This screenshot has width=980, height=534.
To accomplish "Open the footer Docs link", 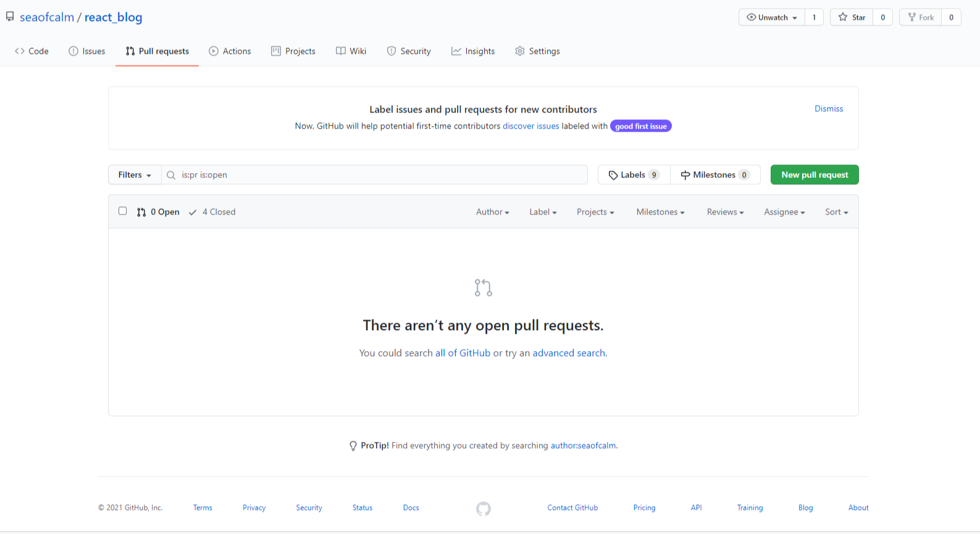I will point(411,508).
